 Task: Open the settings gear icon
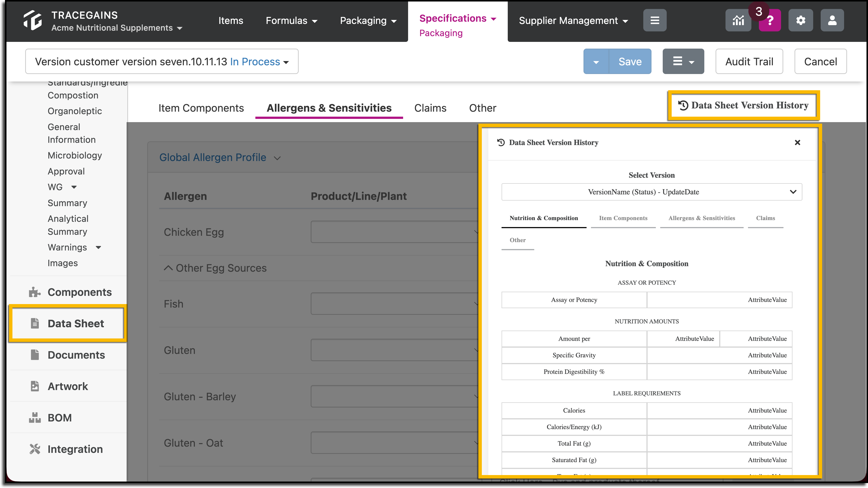click(x=801, y=20)
